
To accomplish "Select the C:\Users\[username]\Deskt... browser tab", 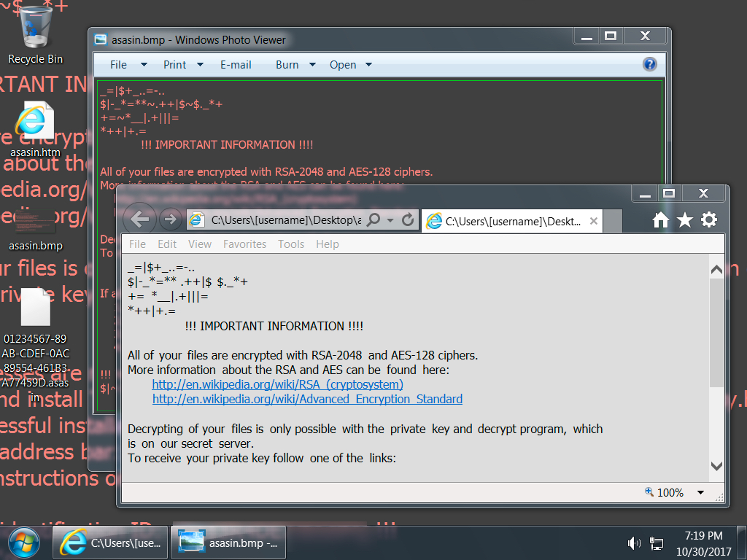I will (x=511, y=221).
